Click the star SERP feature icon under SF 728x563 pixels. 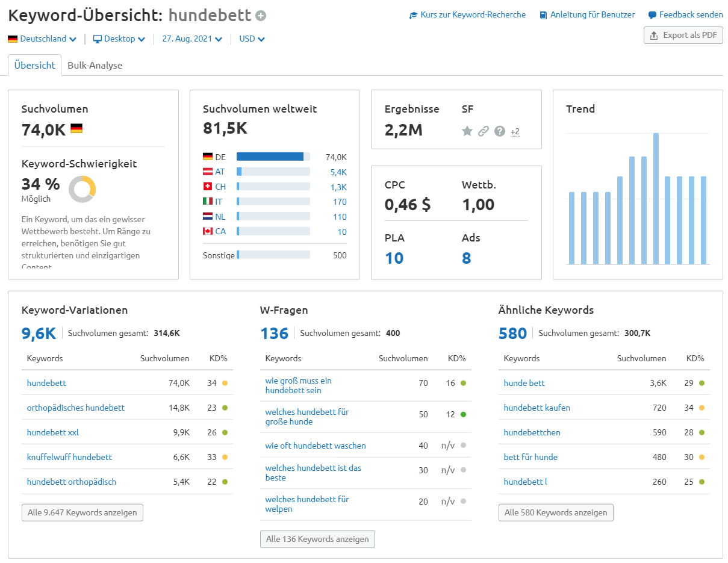[x=467, y=131]
